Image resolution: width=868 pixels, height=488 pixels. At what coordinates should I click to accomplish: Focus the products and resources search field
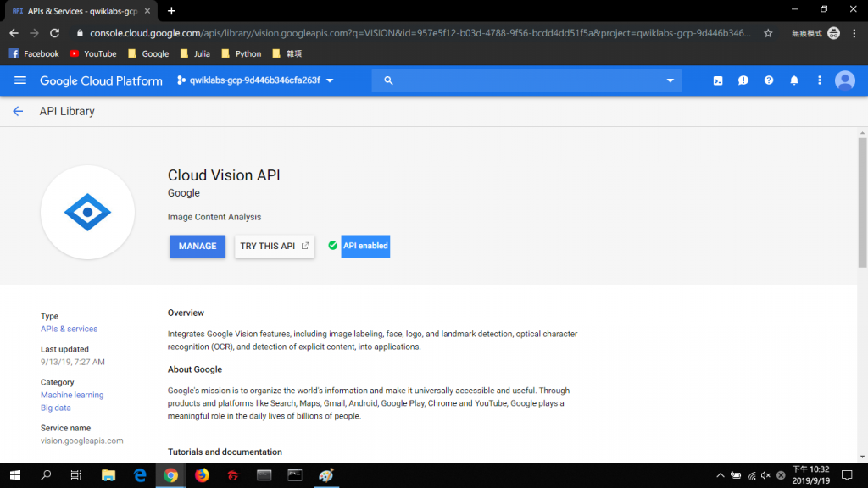point(526,80)
